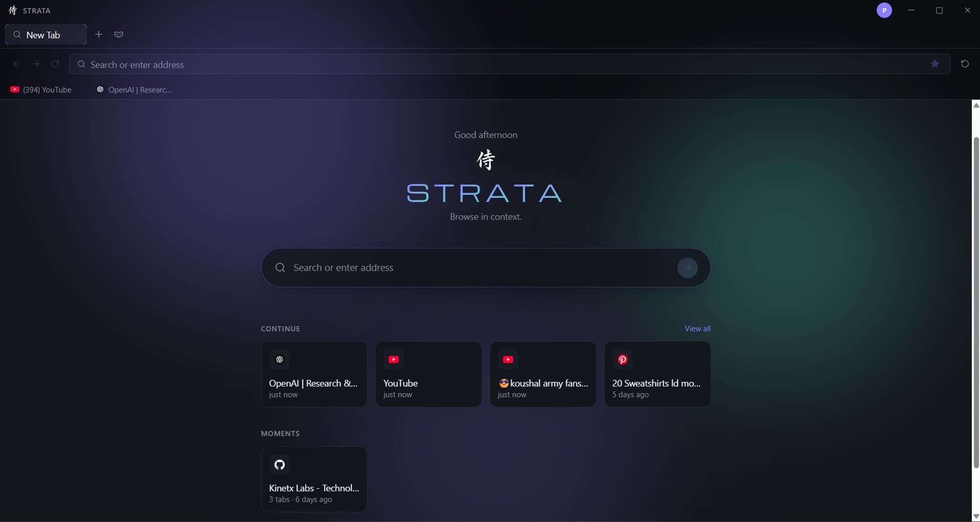
Task: Click the MOMENTS section heading
Action: (x=280, y=434)
